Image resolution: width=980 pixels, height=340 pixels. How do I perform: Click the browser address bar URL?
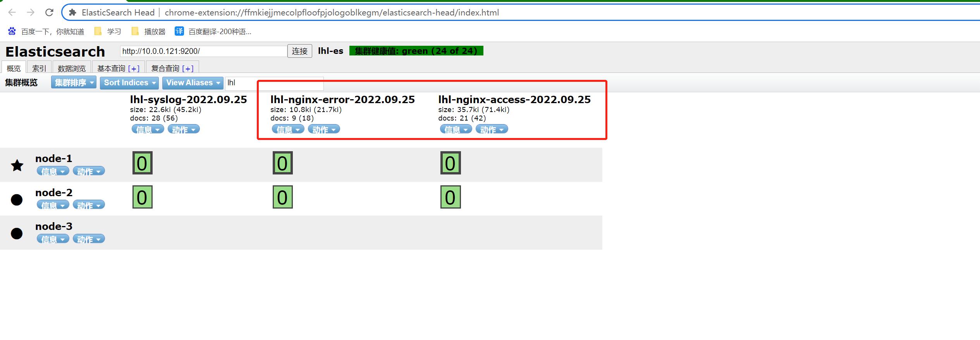coord(332,12)
